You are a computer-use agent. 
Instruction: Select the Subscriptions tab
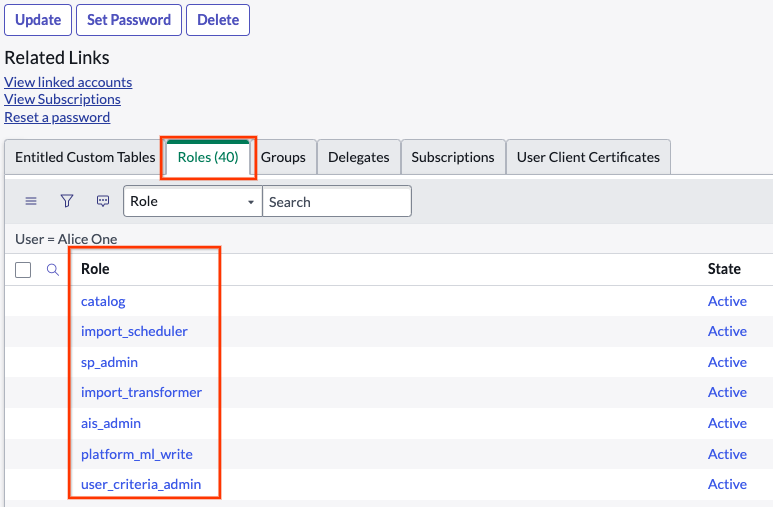(x=452, y=157)
